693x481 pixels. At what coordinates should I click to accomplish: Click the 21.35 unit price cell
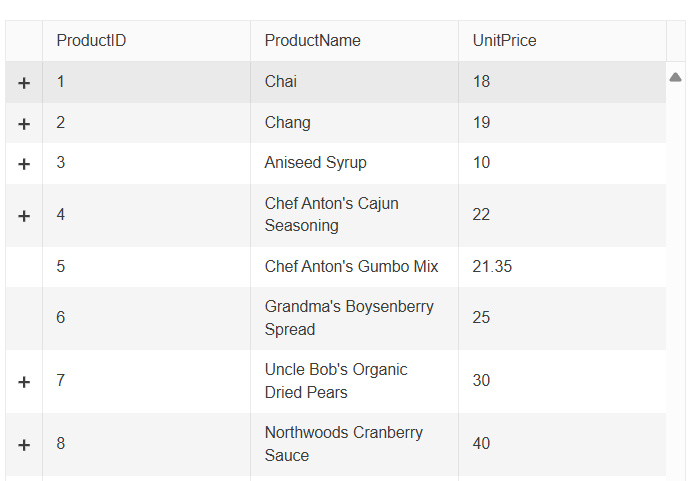tap(492, 267)
